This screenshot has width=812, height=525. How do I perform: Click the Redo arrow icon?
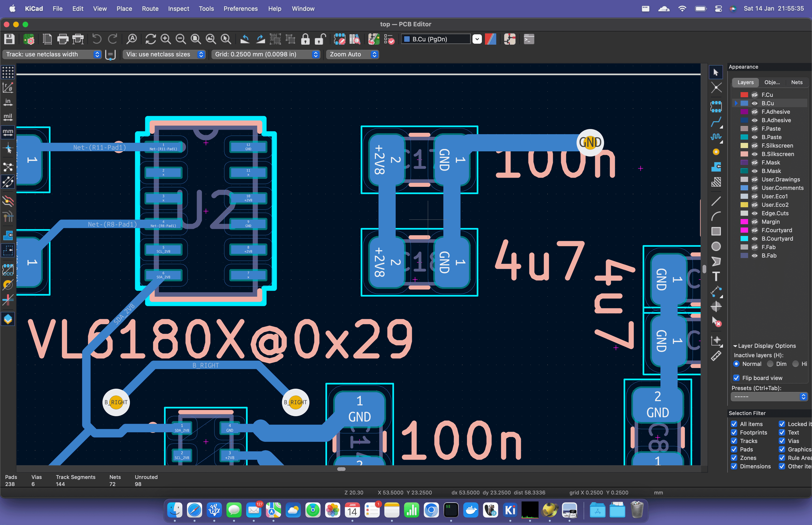113,39
